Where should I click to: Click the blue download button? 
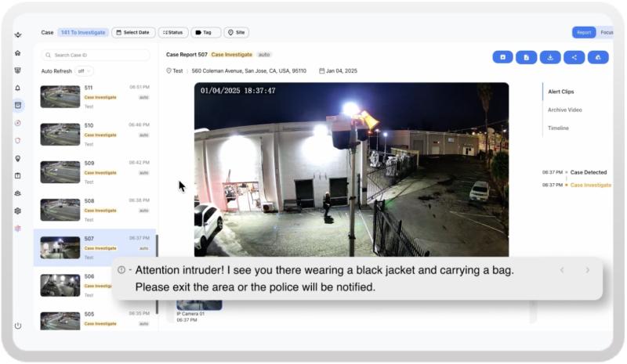550,57
